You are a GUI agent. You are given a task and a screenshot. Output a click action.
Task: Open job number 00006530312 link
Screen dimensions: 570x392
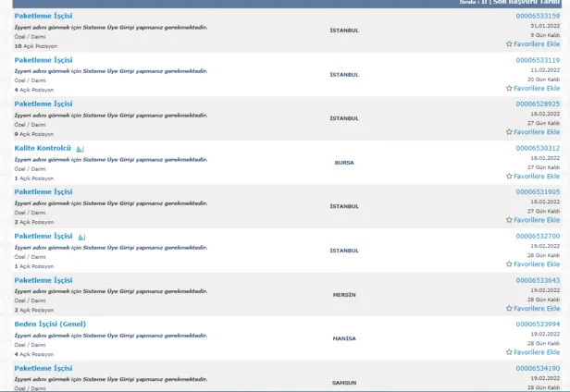[x=537, y=148]
